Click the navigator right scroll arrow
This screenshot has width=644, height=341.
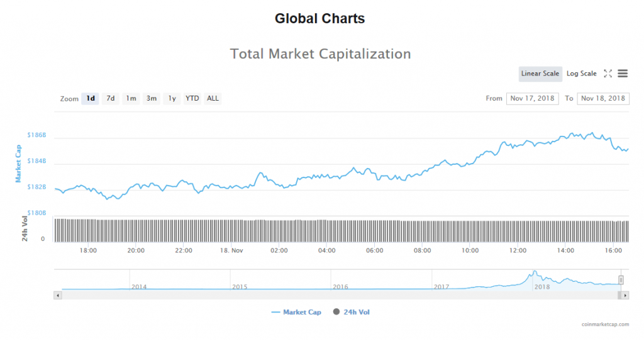coord(625,295)
